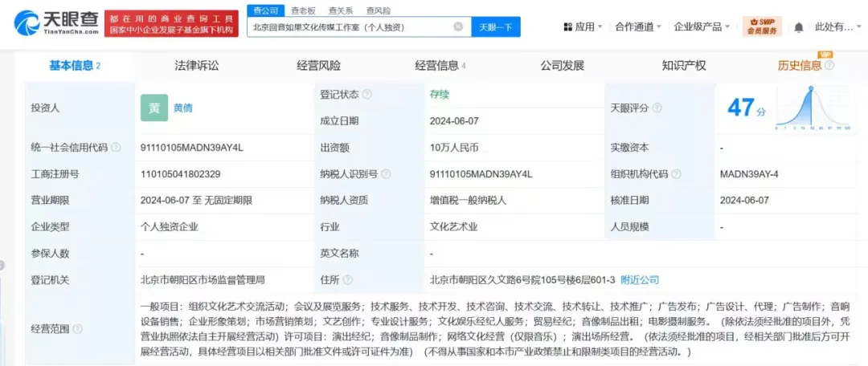Screen dimensions: 868x366
Task: Select the 个人独资企业 type value
Action: [170, 226]
